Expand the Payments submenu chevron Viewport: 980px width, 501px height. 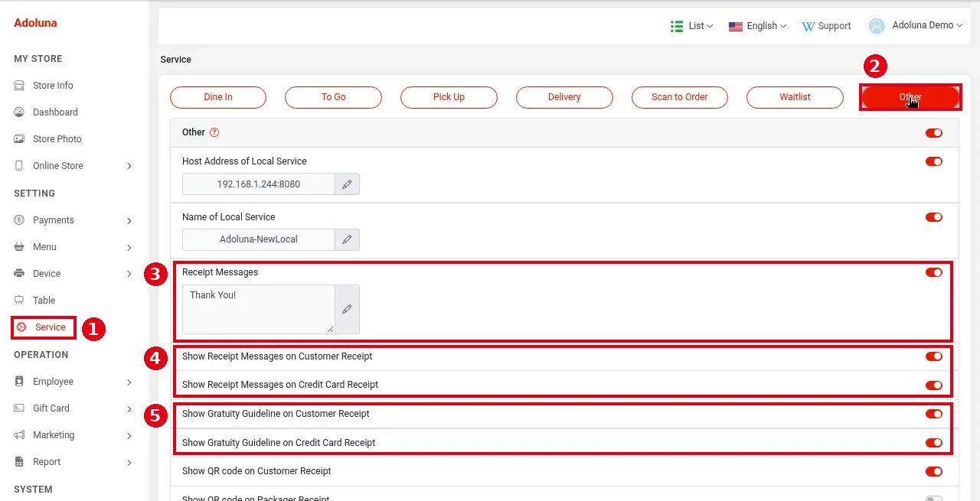pyautogui.click(x=129, y=221)
